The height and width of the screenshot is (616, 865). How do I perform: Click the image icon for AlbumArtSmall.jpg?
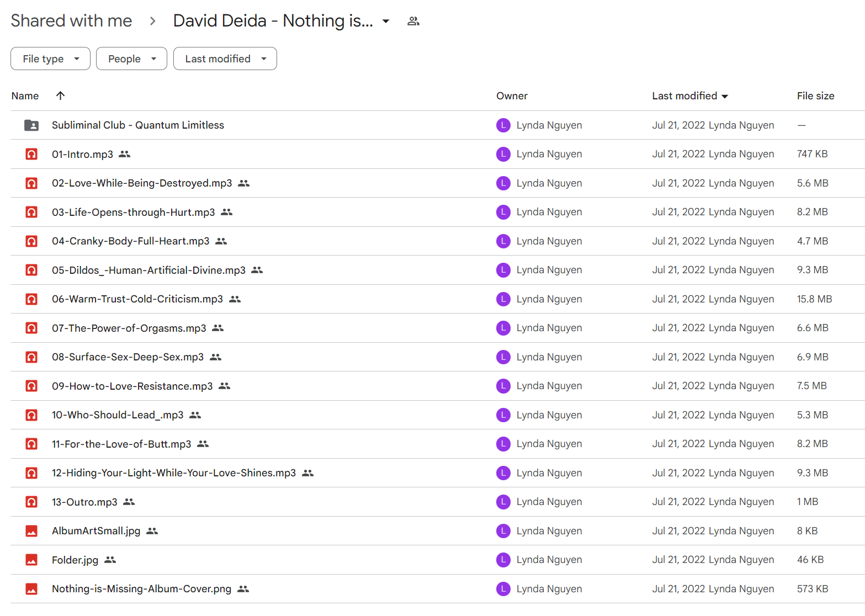point(31,531)
